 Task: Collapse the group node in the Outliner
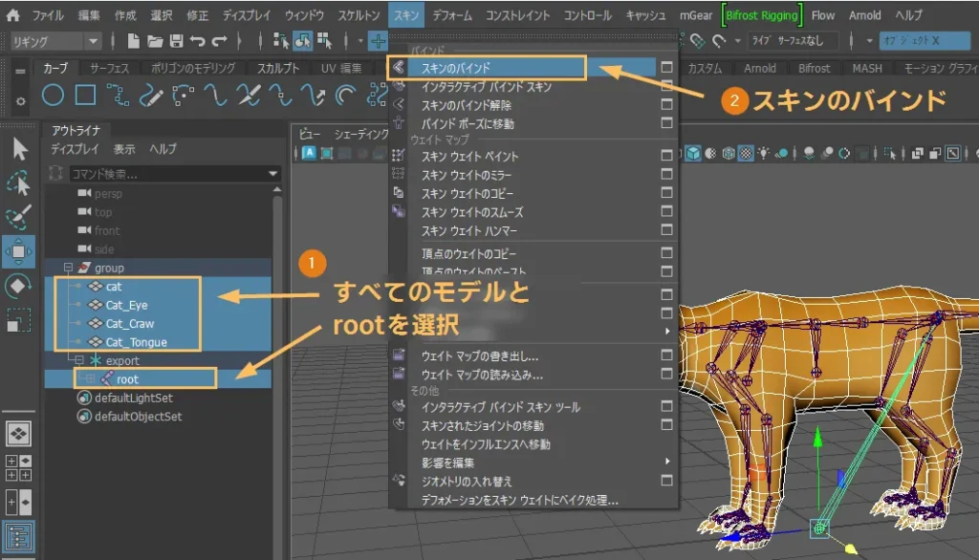[68, 268]
